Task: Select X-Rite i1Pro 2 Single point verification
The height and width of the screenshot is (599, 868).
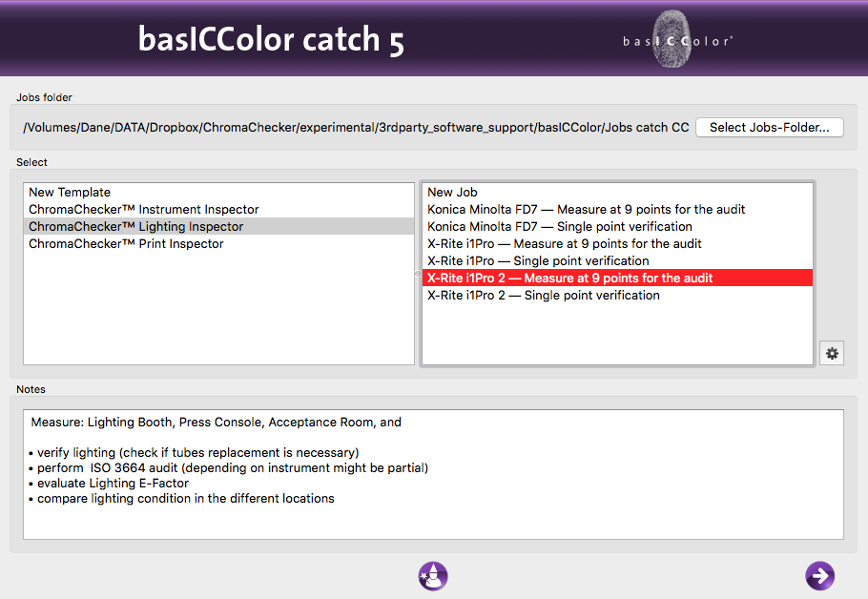Action: click(x=617, y=295)
